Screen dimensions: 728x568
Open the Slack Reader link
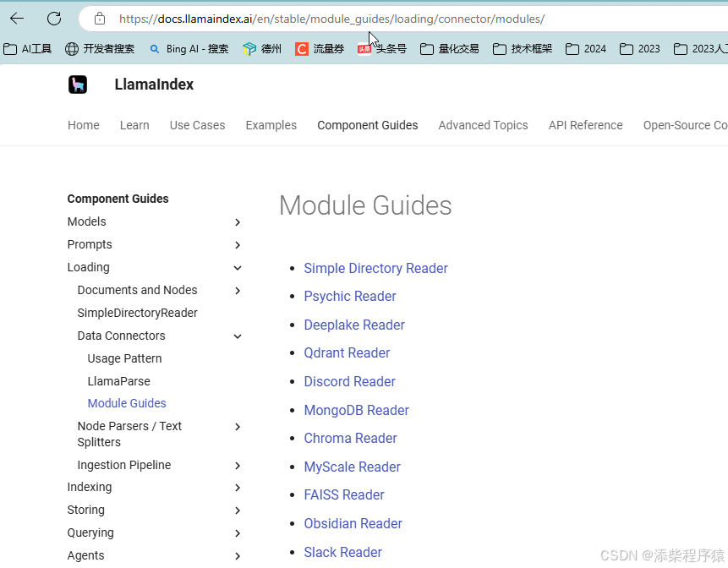342,552
